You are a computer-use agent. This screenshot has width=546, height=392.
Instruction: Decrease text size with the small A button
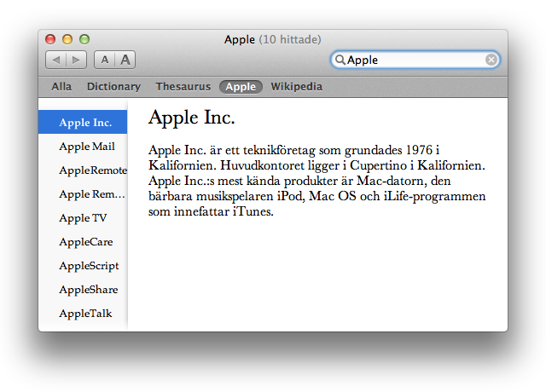(104, 60)
